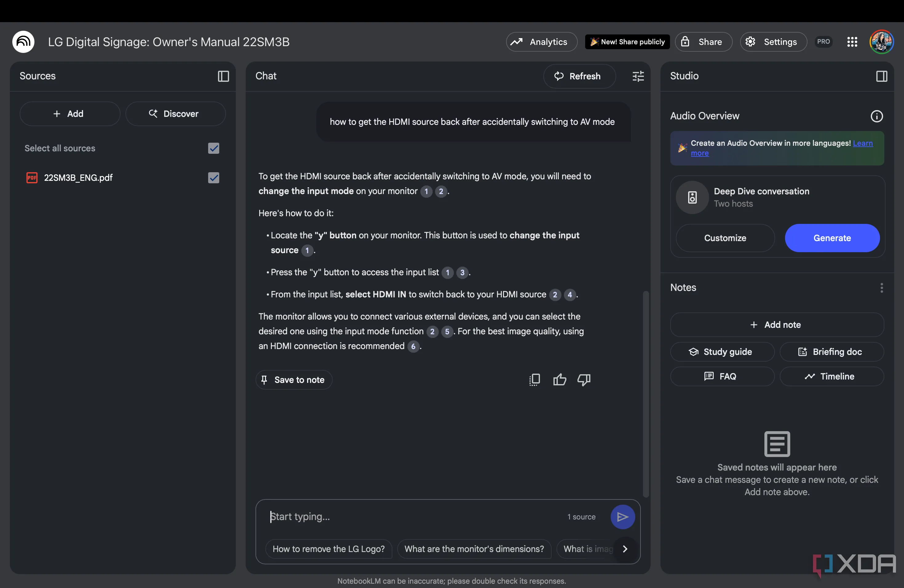This screenshot has height=588, width=904.
Task: Open the Share dialog
Action: coord(704,42)
